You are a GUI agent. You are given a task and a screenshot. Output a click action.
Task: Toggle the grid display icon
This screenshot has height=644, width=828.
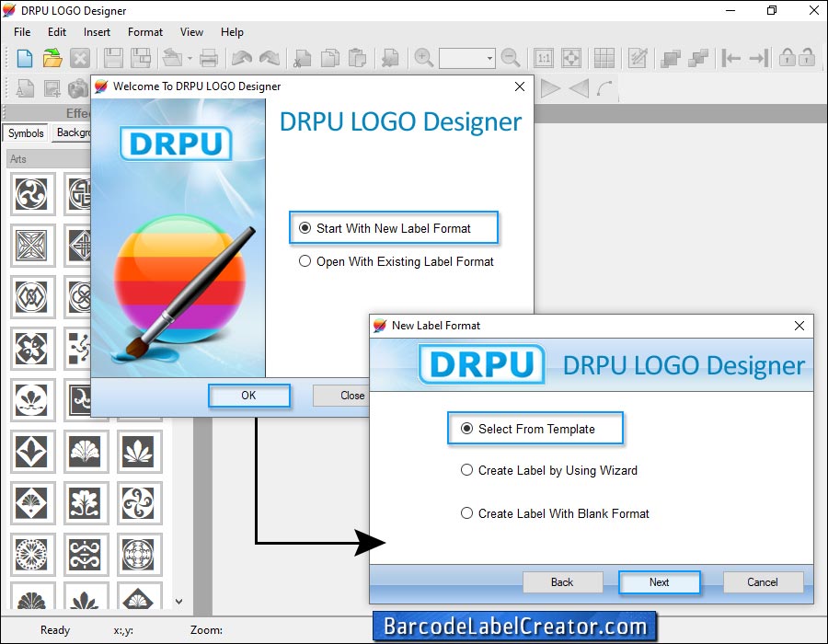pos(604,58)
